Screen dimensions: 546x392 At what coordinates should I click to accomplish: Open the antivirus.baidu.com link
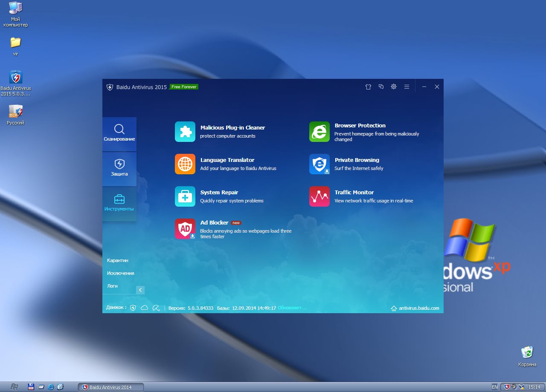click(x=415, y=308)
